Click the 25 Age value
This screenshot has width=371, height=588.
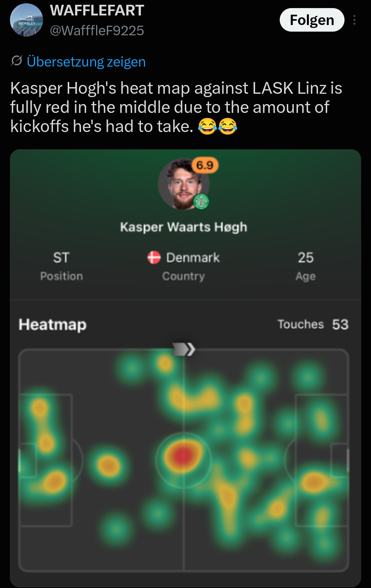305,257
